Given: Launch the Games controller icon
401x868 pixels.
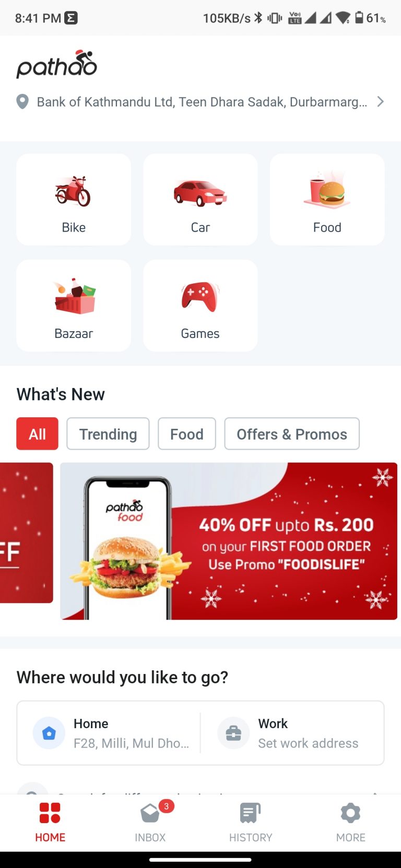Looking at the screenshot, I should click(x=200, y=296).
